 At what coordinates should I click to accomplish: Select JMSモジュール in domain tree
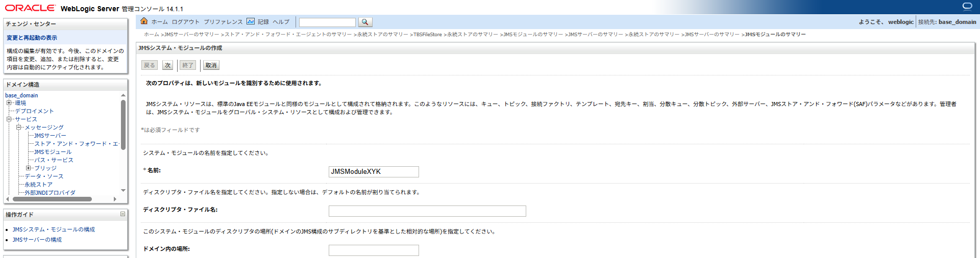coord(53,152)
